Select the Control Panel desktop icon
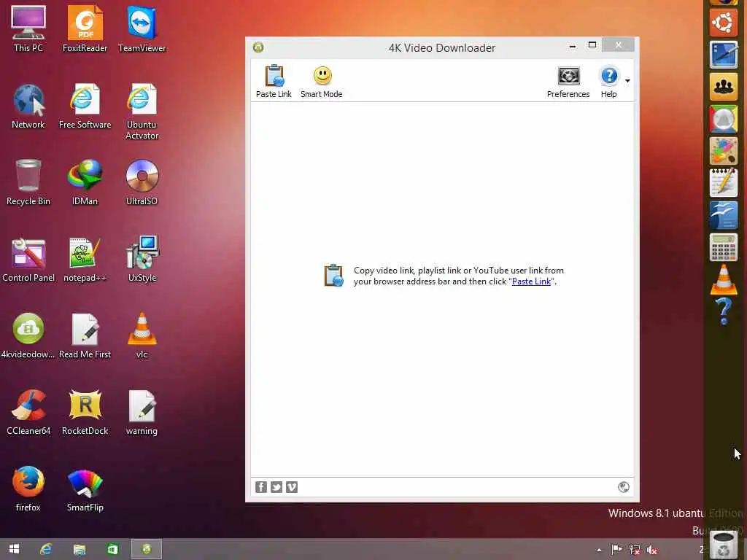This screenshot has height=560, width=747. tap(28, 259)
